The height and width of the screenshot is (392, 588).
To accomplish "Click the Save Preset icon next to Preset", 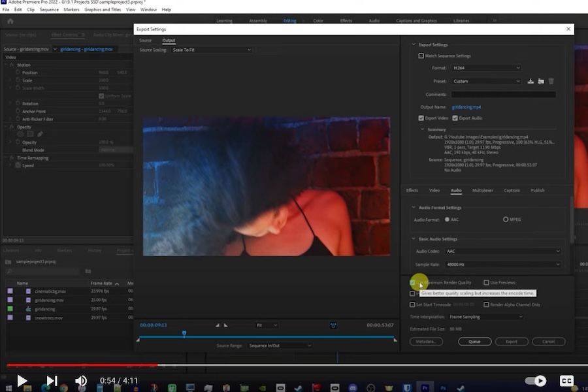I will [531, 81].
